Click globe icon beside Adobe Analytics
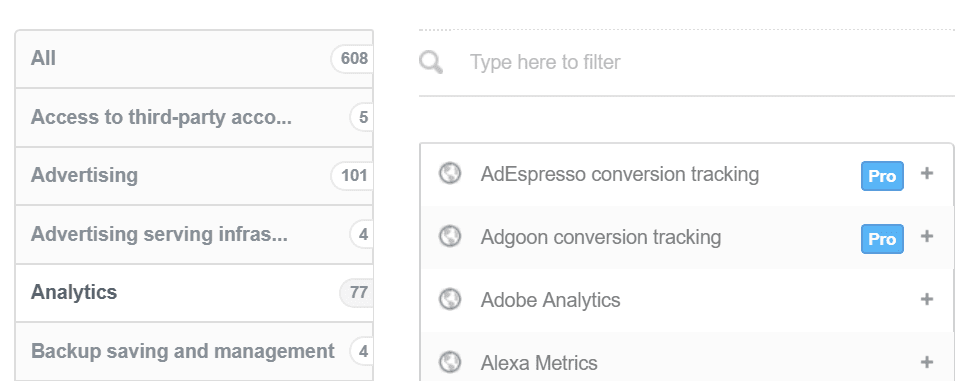 [x=450, y=300]
